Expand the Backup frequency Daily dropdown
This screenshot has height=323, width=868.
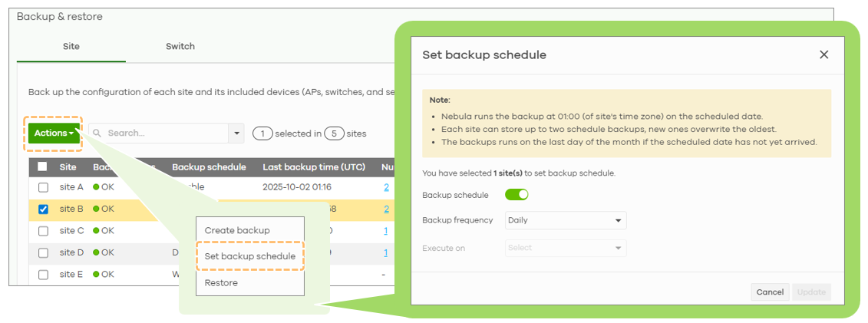[x=566, y=221]
